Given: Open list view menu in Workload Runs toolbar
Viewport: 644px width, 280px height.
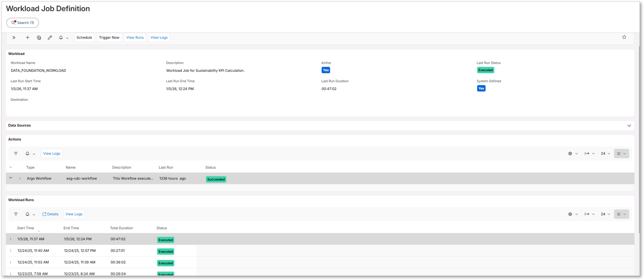Looking at the screenshot, I should pos(621,214).
